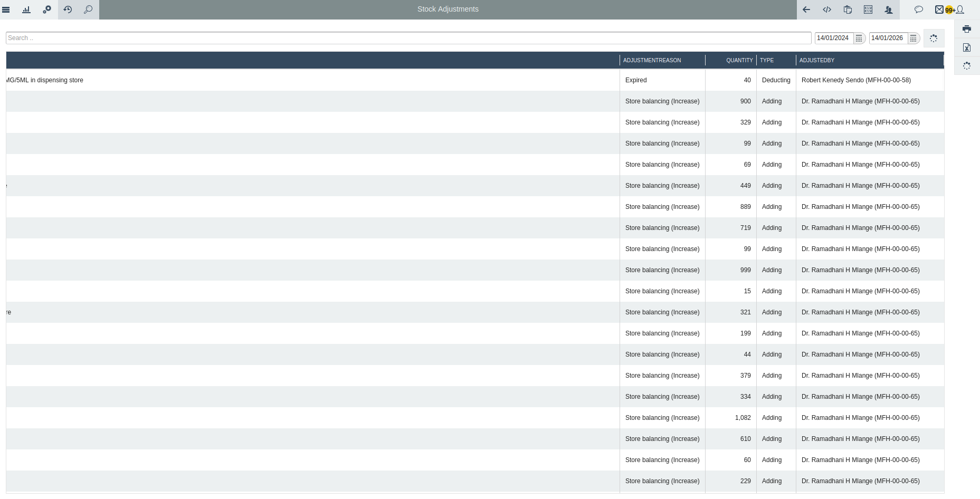Click 'Store balancing (Increase)' in the 60 row
The image size is (980, 499).
point(662,460)
